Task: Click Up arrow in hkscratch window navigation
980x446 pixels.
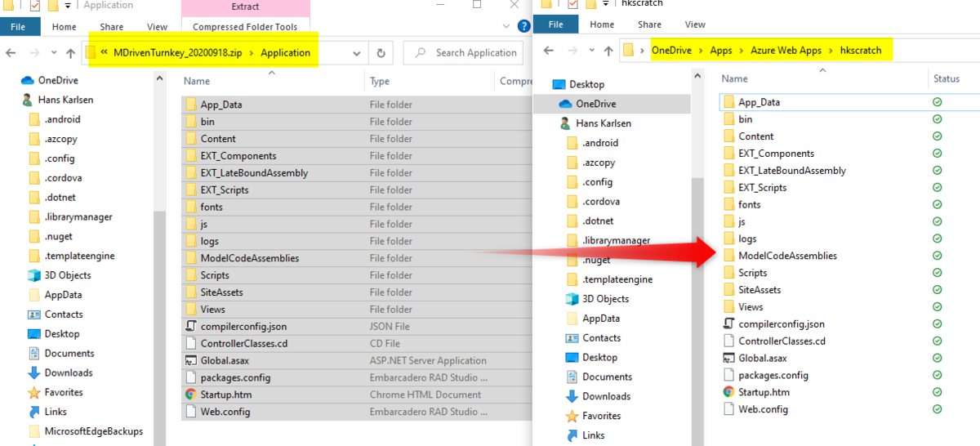Action: point(607,51)
